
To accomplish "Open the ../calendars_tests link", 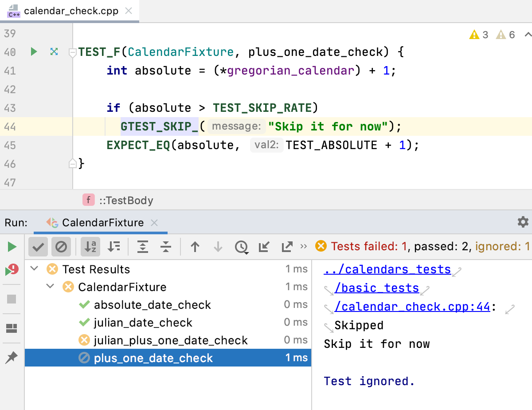I will click(x=387, y=269).
